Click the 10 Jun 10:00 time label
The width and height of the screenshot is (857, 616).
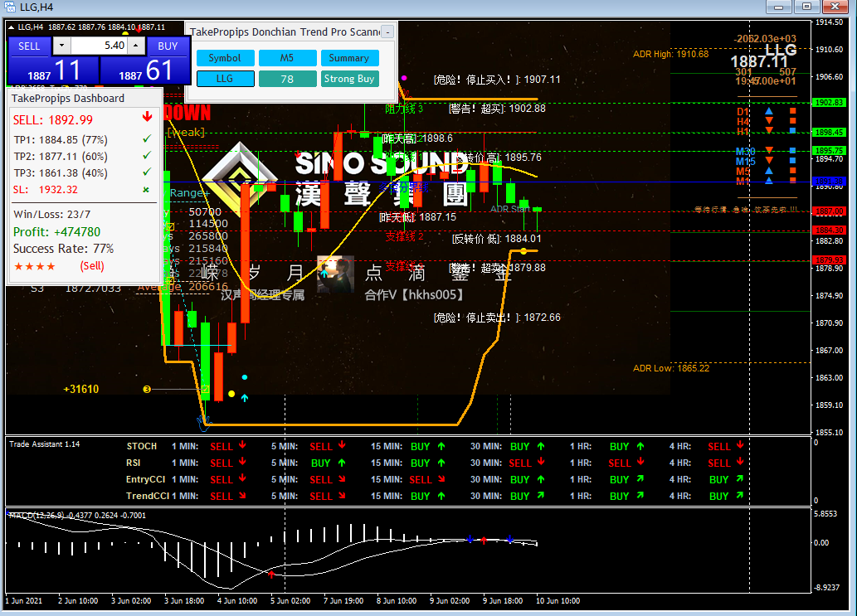558,601
